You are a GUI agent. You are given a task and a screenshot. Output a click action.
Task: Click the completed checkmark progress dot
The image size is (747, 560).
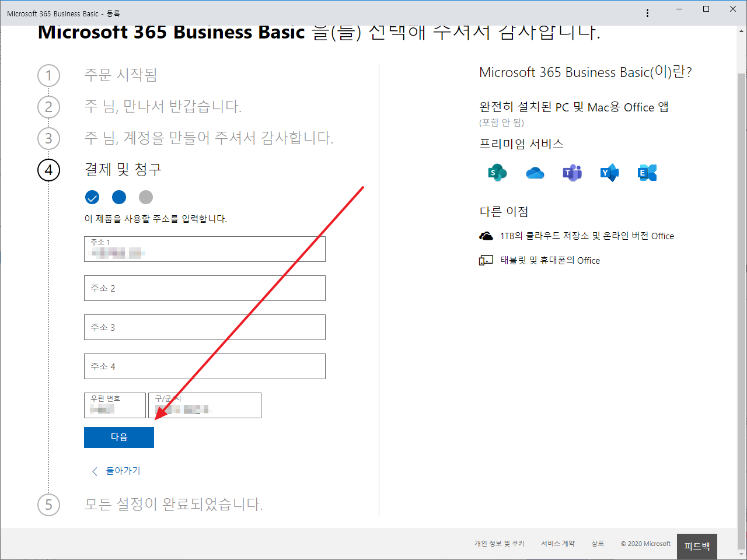tap(92, 197)
